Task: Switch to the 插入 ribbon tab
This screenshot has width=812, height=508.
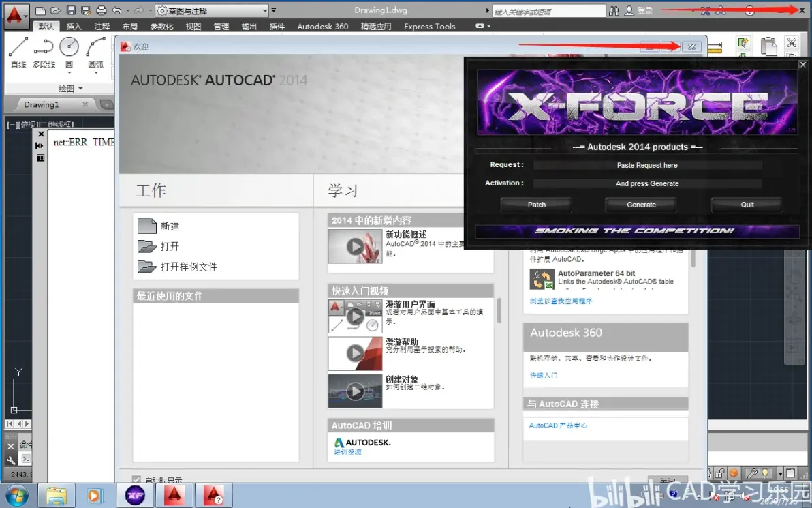Action: (x=74, y=26)
